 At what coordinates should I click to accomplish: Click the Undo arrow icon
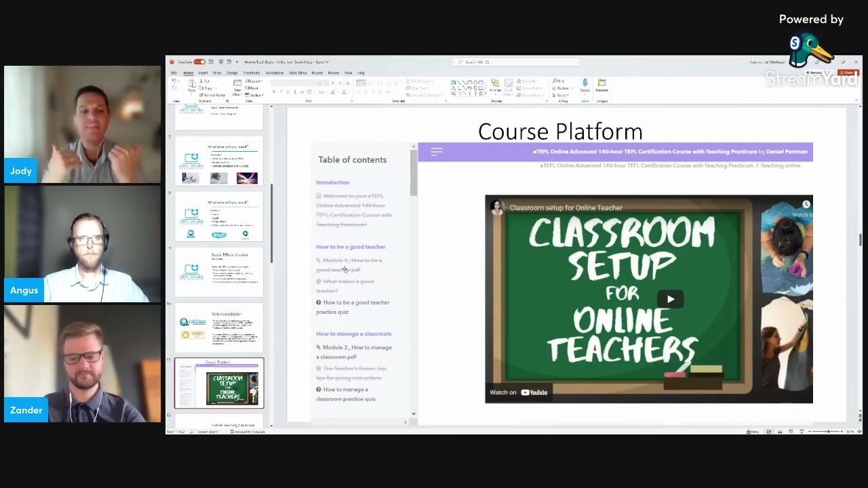point(174,81)
